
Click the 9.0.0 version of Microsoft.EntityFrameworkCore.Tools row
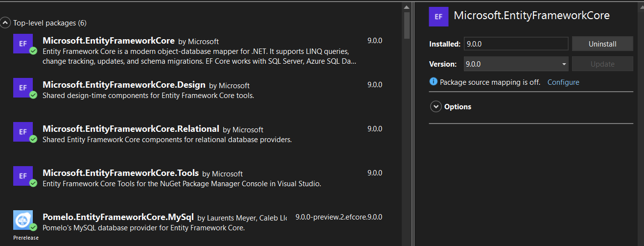click(x=374, y=173)
